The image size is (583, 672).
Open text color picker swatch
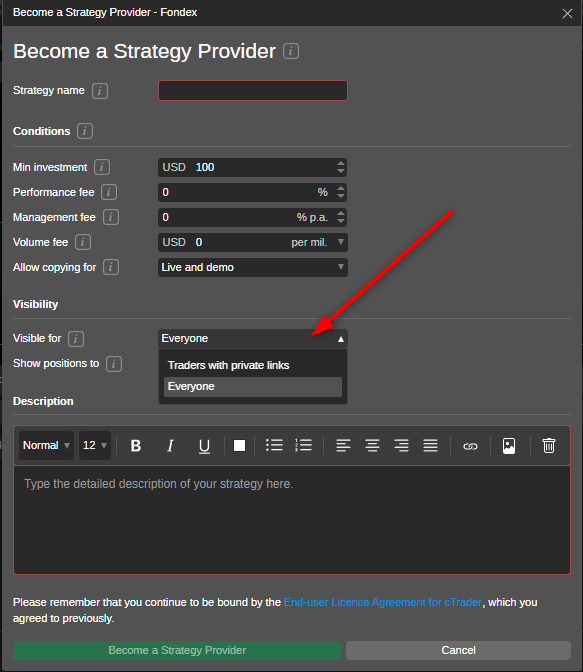coord(239,446)
